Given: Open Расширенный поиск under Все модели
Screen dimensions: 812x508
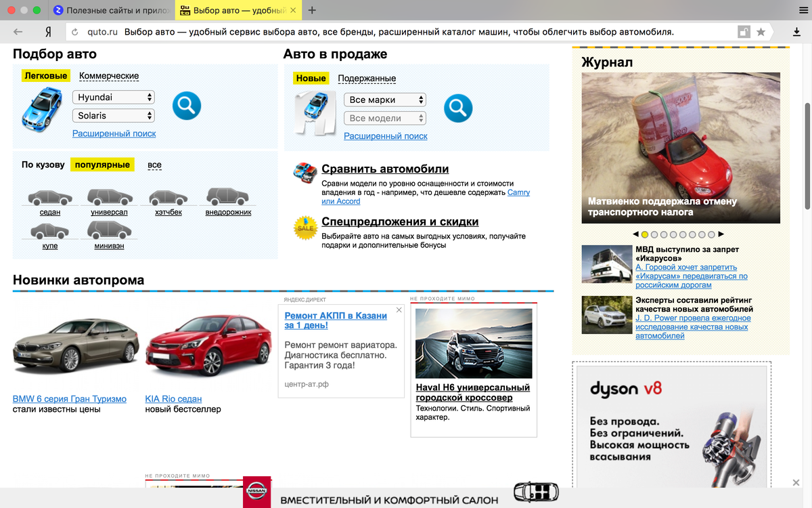Looking at the screenshot, I should 386,136.
